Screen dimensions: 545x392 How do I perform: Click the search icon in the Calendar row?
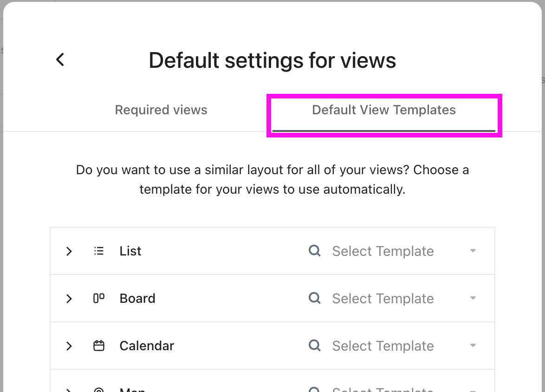pyautogui.click(x=315, y=346)
